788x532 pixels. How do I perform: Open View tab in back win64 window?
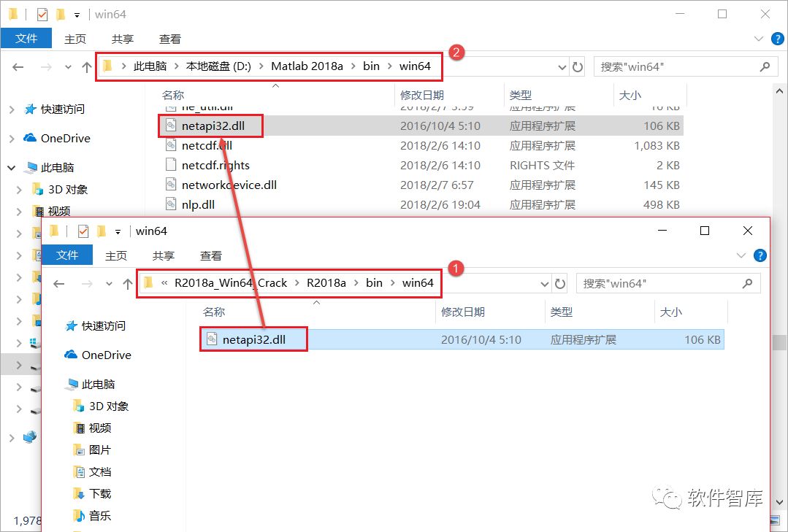[x=170, y=39]
